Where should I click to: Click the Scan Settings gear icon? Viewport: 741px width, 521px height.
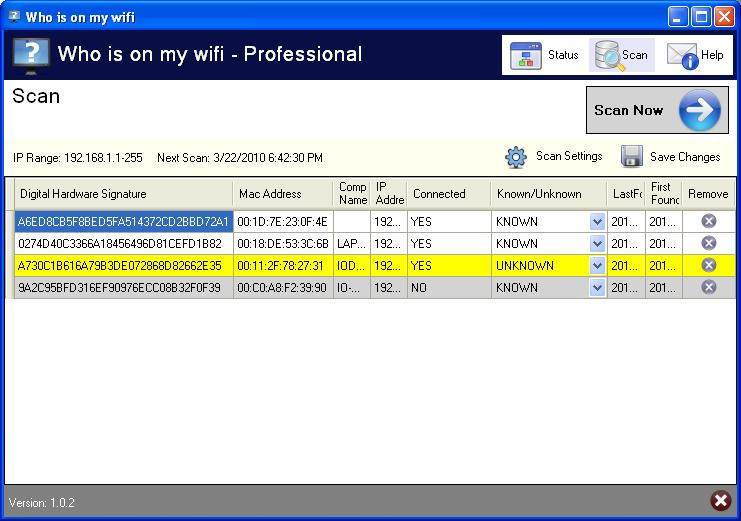516,157
